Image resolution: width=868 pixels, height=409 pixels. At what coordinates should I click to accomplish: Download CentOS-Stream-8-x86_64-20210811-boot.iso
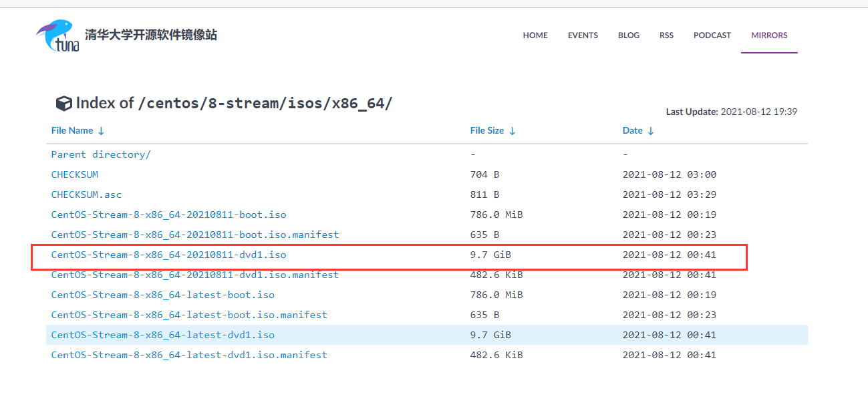pyautogui.click(x=168, y=215)
